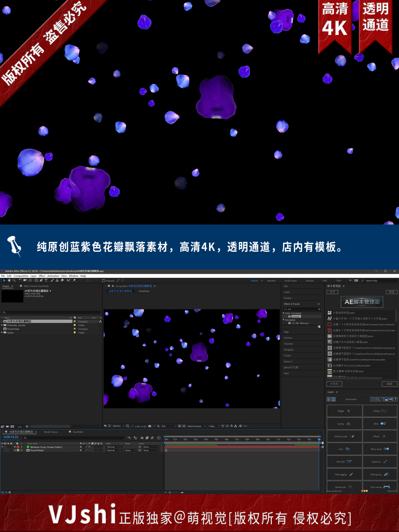Select the Pan Behind anchor point tool
399x532 pixels.
30,281
